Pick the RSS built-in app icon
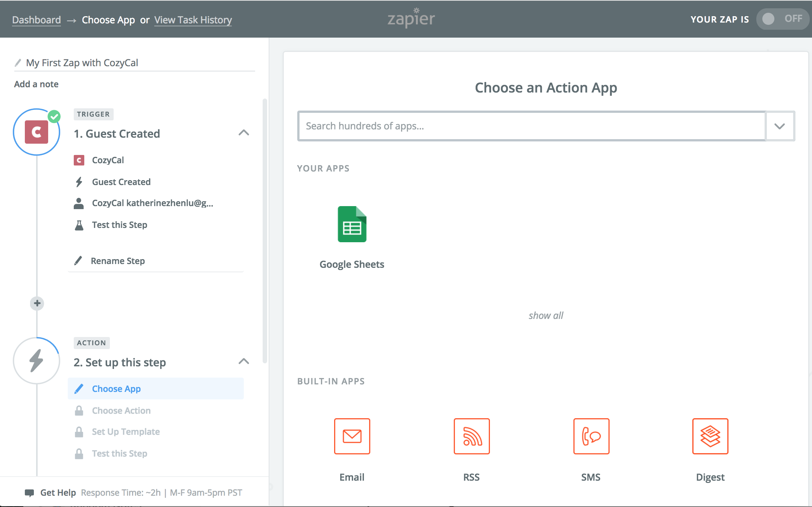812x507 pixels. pyautogui.click(x=471, y=436)
